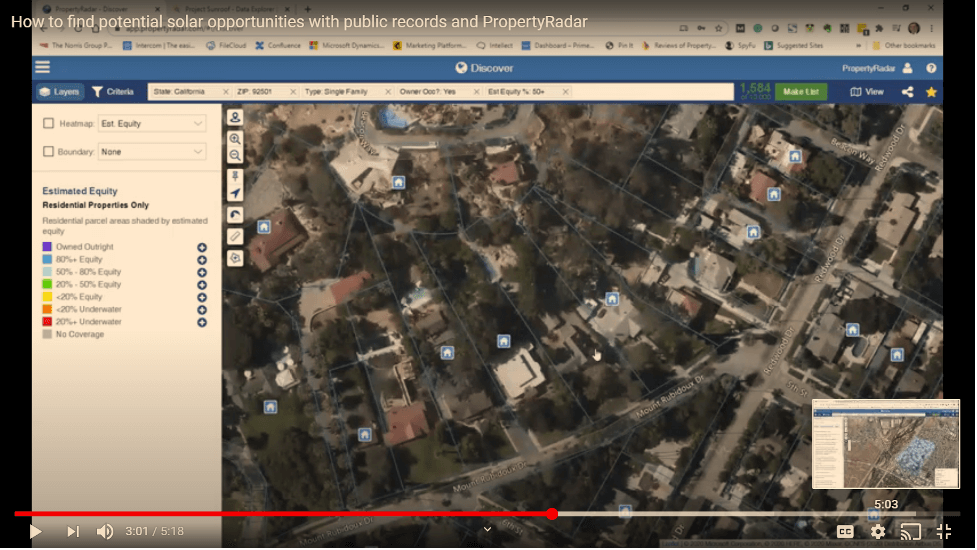This screenshot has height=550, width=977.
Task: Open a new browser tab
Action: pos(307,9)
